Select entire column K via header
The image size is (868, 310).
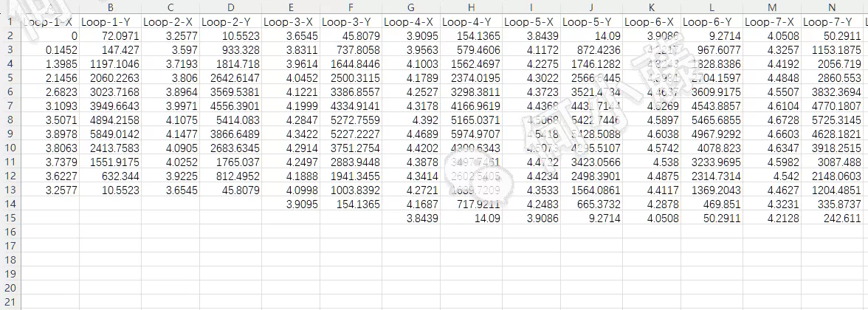click(x=652, y=7)
